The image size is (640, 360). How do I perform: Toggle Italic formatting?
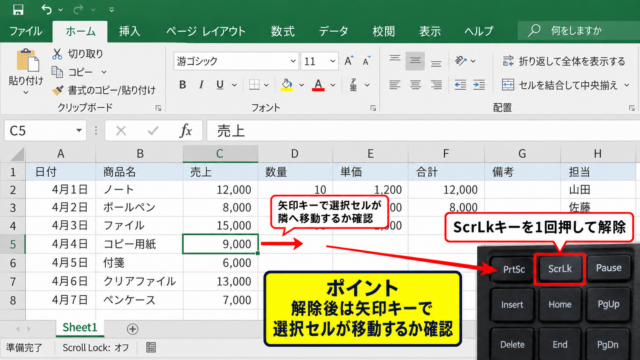pyautogui.click(x=201, y=85)
